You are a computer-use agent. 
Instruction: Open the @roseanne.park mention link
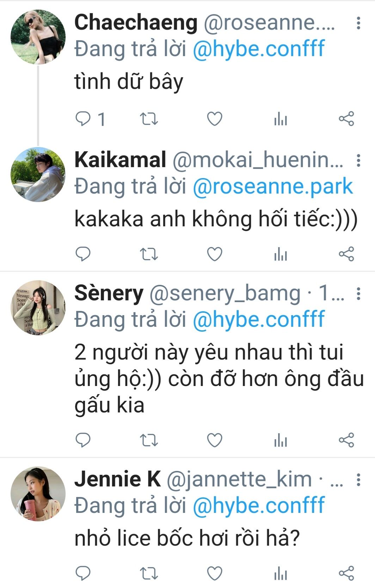(273, 186)
